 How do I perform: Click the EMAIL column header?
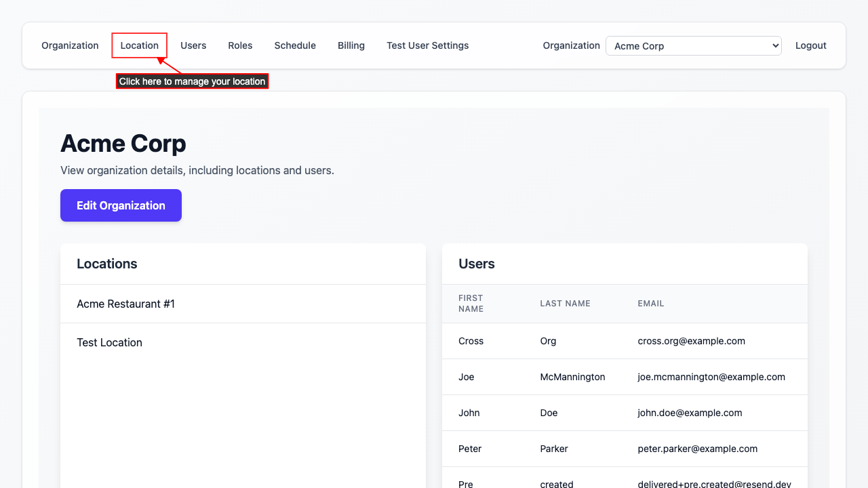click(x=650, y=303)
